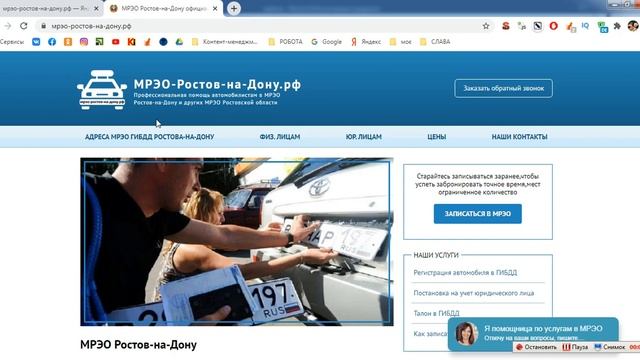Open the YouTube bookmark icon
The image size is (640, 360).
[x=116, y=42]
